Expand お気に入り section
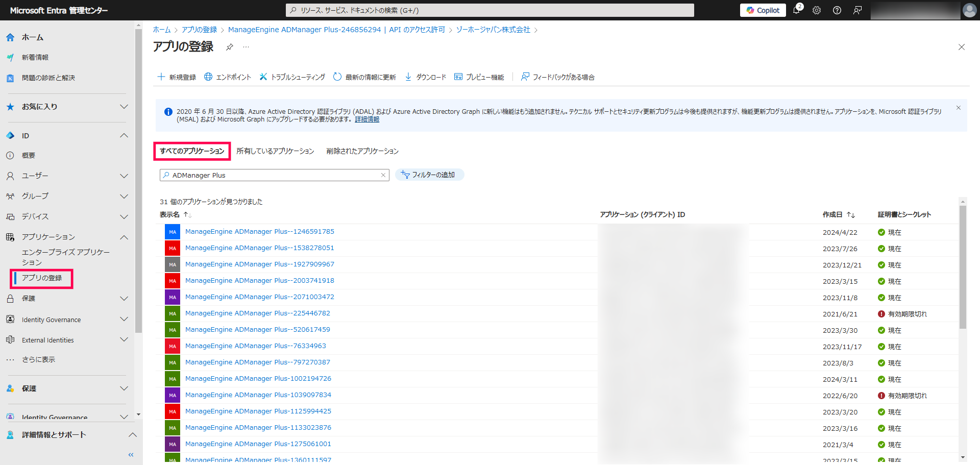The image size is (980, 465). coord(124,107)
